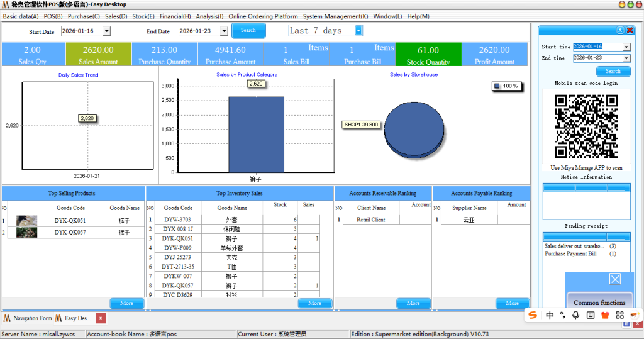The height and width of the screenshot is (339, 644).
Task: Dismiss the Common functions popup via X box
Action: tap(615, 279)
